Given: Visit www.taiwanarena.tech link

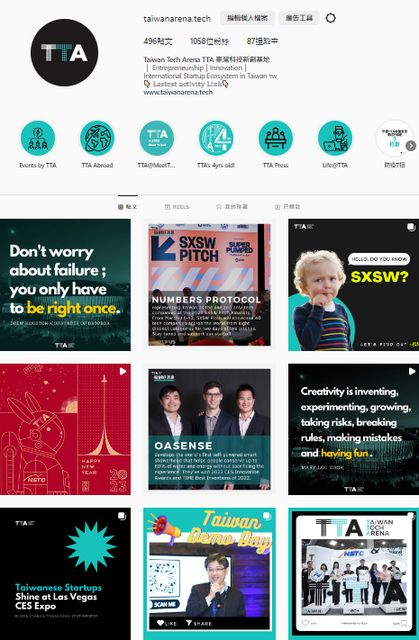Looking at the screenshot, I should click(x=178, y=92).
